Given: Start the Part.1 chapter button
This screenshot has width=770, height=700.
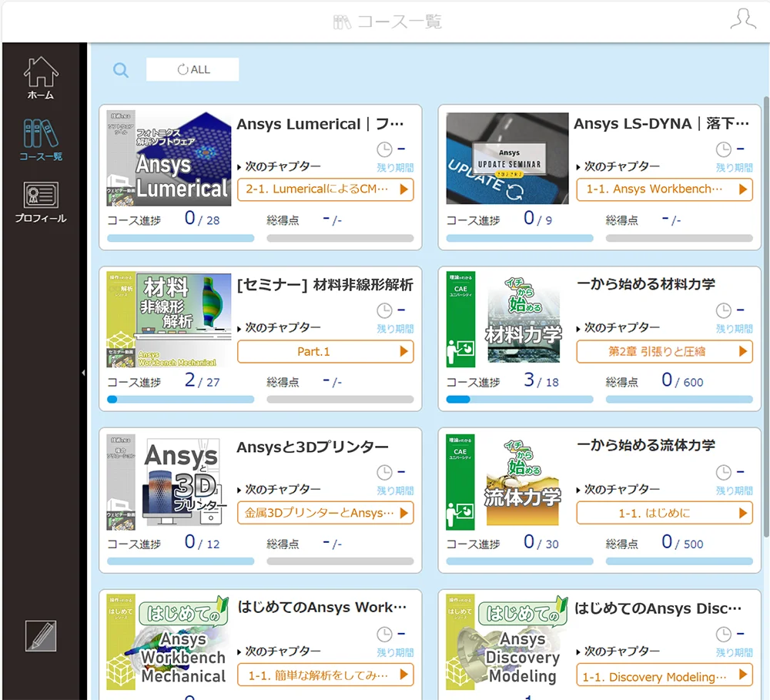Looking at the screenshot, I should pos(326,351).
